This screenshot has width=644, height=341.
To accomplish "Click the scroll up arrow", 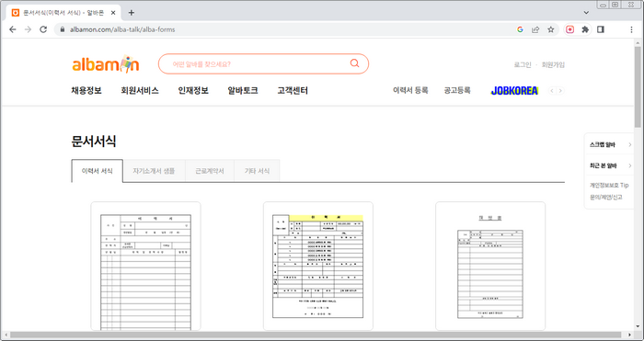I will [638, 42].
